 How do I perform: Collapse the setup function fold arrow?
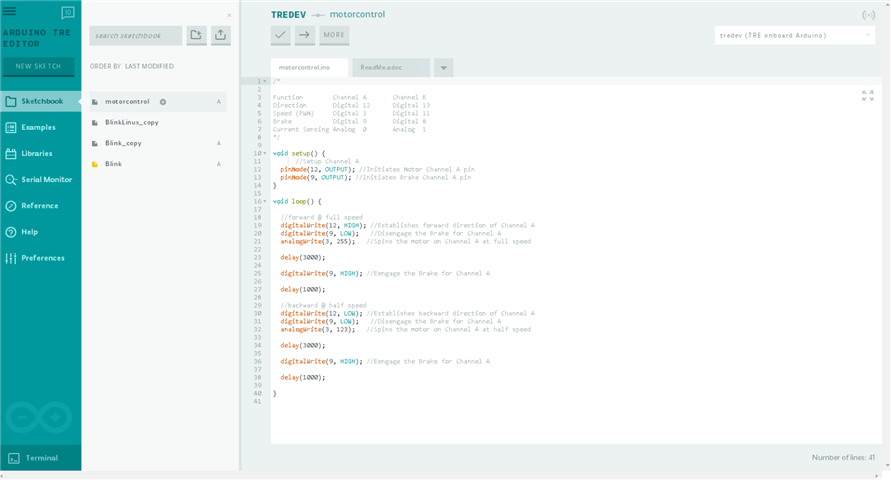[x=265, y=153]
